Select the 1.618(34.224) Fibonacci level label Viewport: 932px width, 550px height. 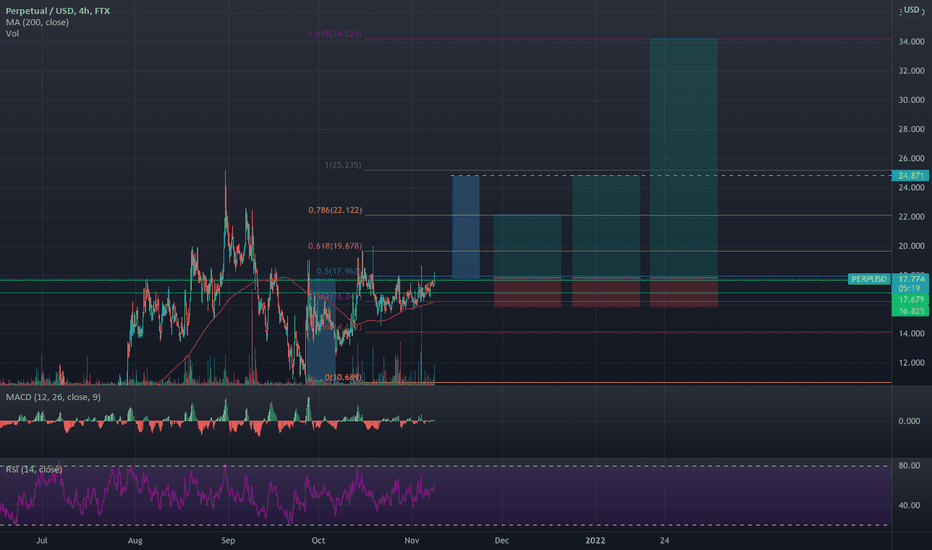click(x=335, y=34)
